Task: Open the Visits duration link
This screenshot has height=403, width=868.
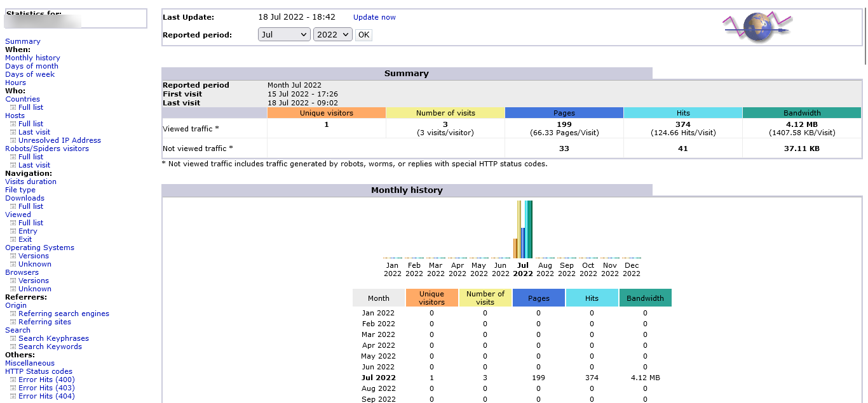Action: [x=31, y=182]
